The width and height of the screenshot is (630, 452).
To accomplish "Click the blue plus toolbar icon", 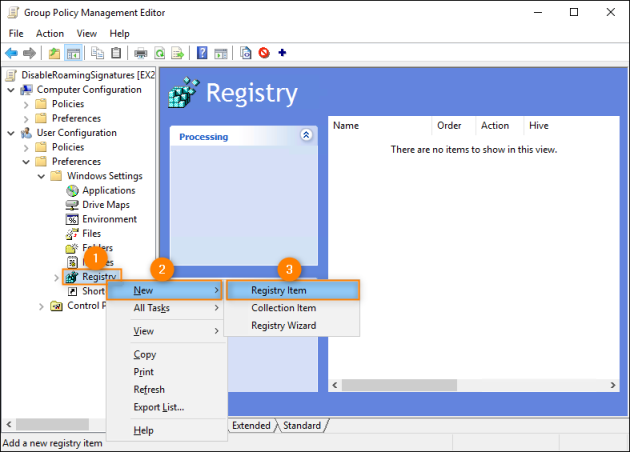I will coord(282,53).
